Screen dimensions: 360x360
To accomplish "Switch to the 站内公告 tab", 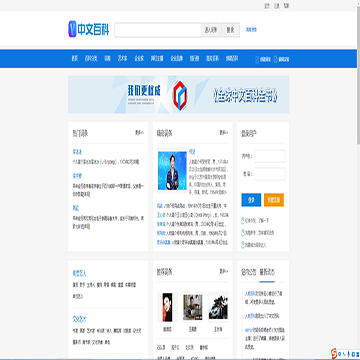I will (249, 272).
